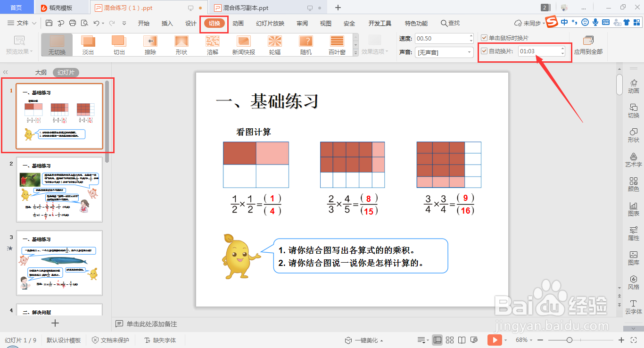Click the Redo arrow icon
This screenshot has width=644, height=348.
click(112, 23)
